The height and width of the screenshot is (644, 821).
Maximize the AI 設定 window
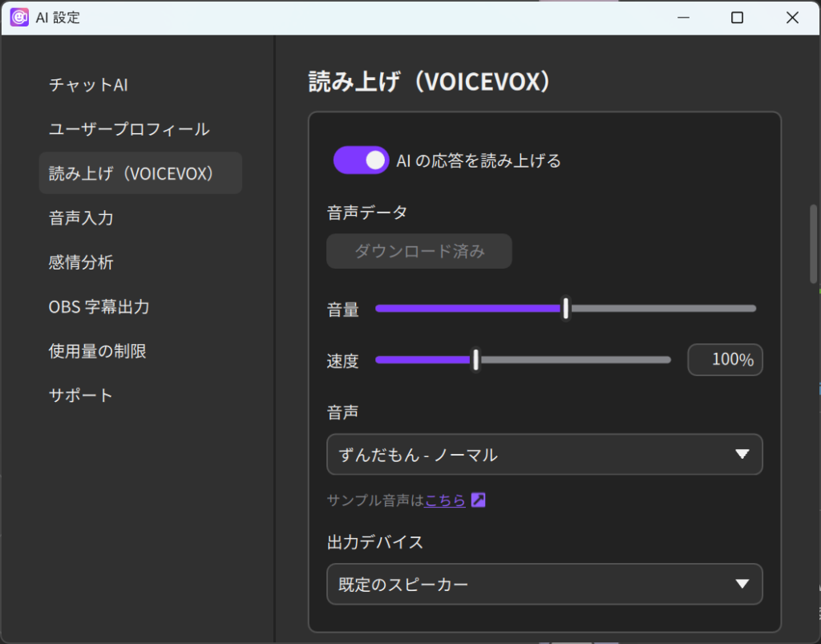pos(738,18)
